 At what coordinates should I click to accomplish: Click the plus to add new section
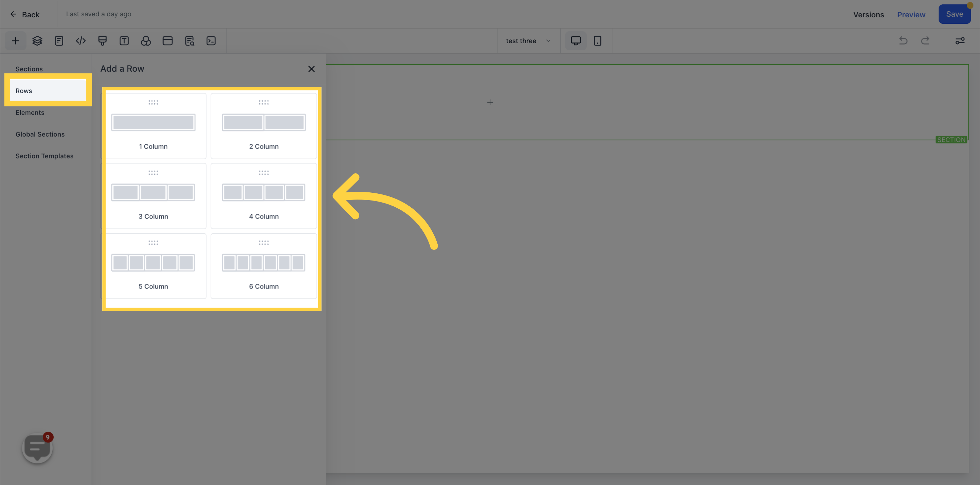(x=490, y=102)
